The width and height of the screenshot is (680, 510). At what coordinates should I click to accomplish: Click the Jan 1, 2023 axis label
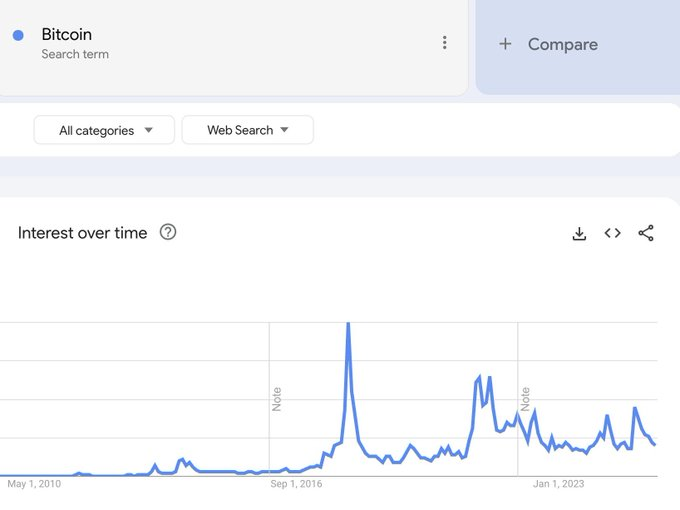[558, 484]
